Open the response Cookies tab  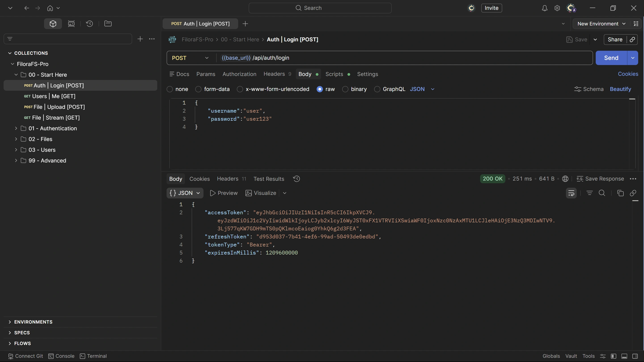pyautogui.click(x=199, y=179)
